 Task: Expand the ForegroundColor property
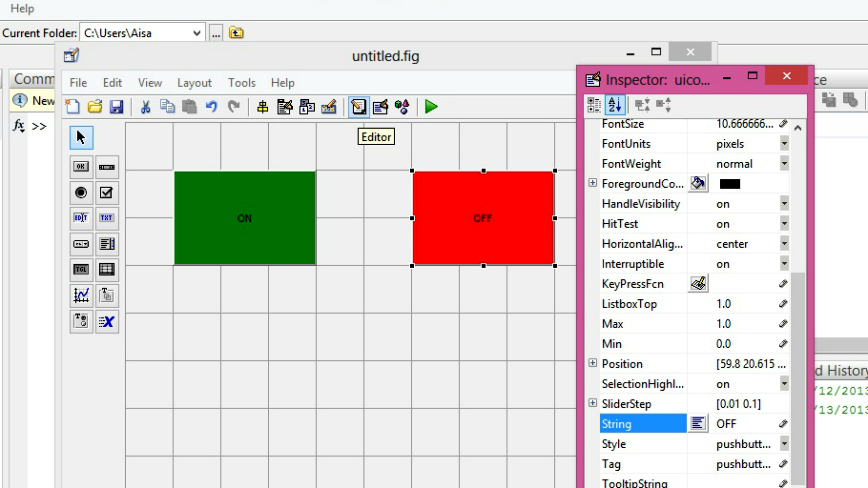point(593,183)
